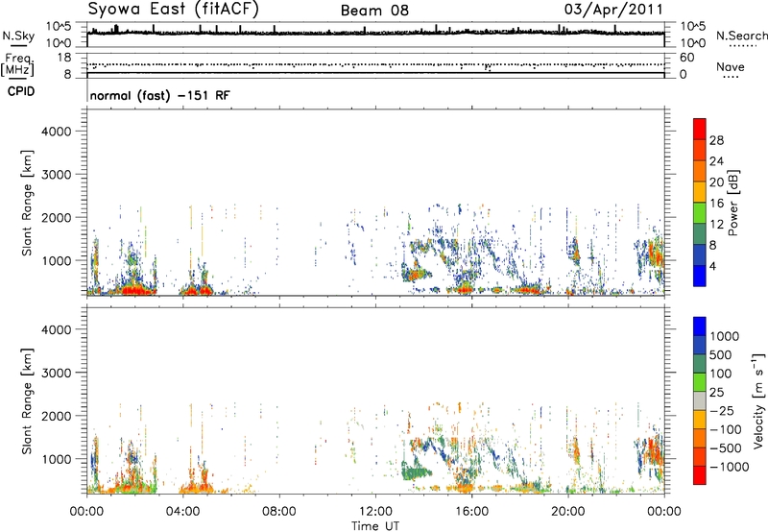Click the '-1000' value on Velocity colorbar
The height and width of the screenshot is (532, 768).
(730, 467)
